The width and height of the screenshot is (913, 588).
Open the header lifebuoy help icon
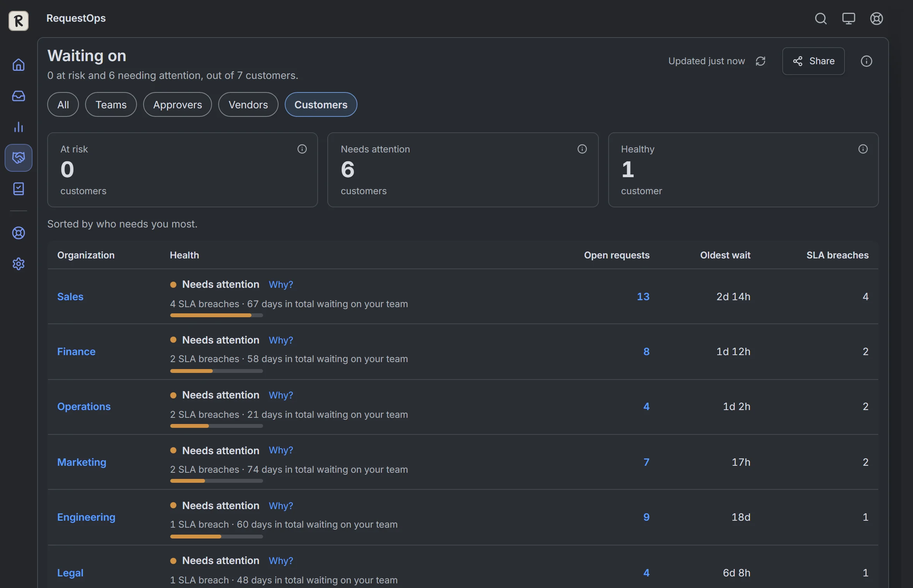876,19
